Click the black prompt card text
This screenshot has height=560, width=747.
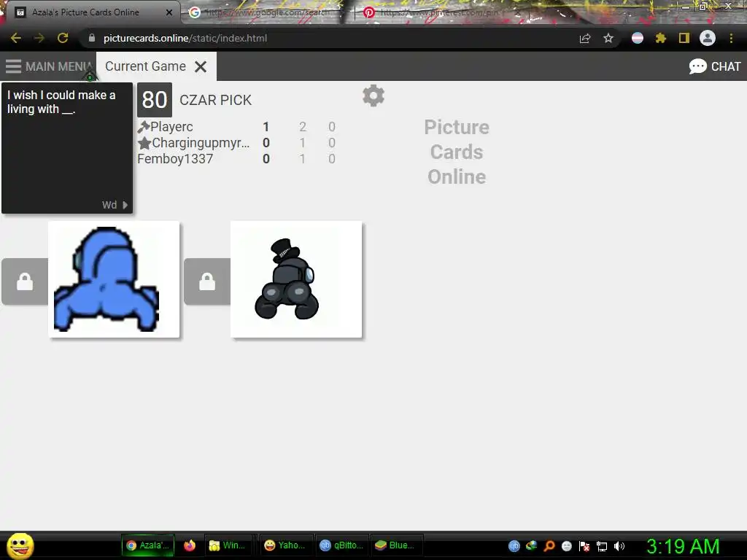tap(61, 102)
